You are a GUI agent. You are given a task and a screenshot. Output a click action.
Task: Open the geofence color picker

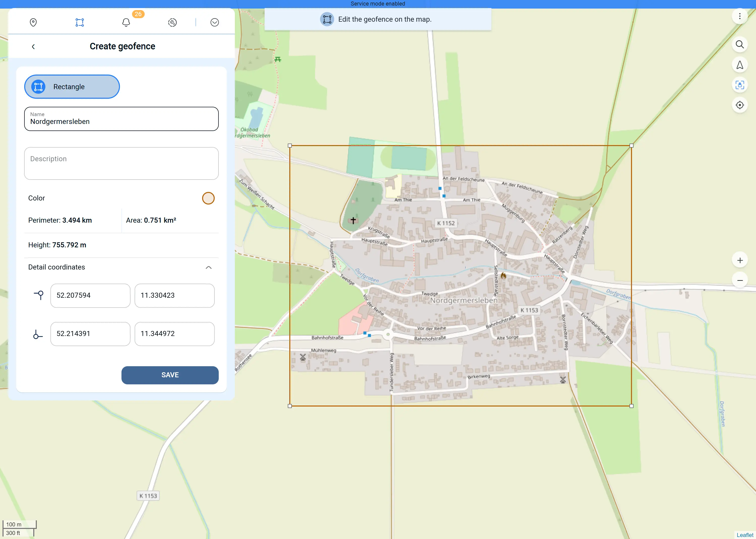click(208, 198)
